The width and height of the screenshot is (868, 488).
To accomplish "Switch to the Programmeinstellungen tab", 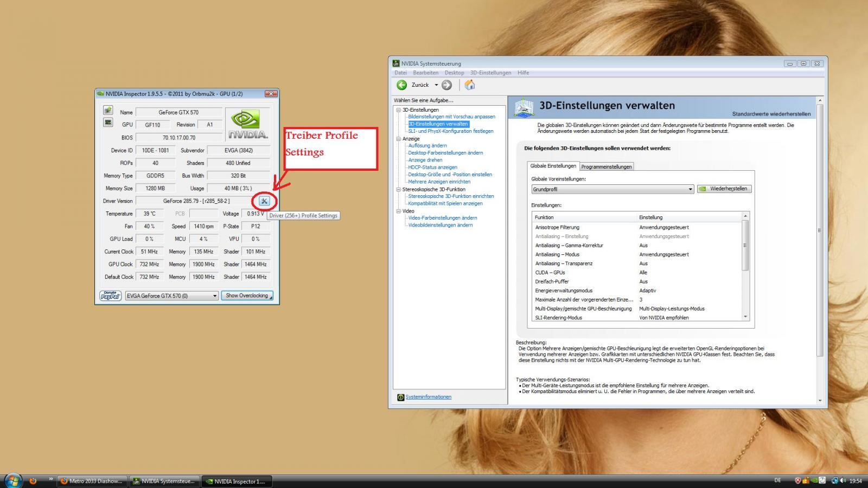I will point(607,166).
